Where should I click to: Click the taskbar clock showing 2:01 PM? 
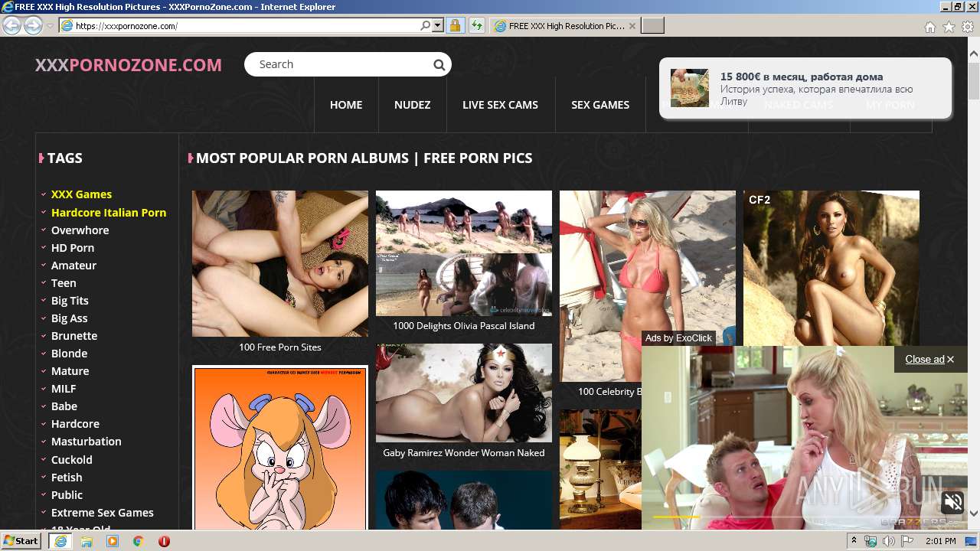click(940, 541)
